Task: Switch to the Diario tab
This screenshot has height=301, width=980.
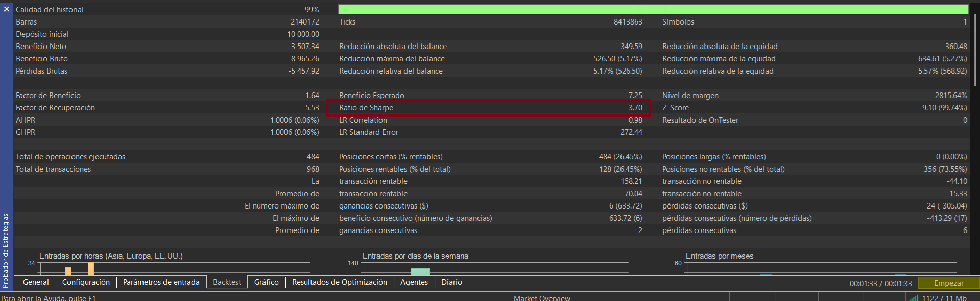Action: click(x=451, y=282)
